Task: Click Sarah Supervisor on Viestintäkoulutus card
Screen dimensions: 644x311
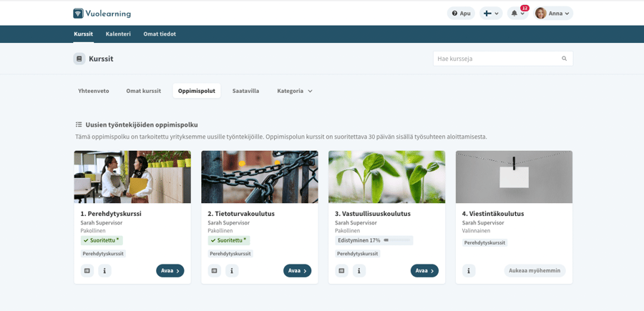Action: coord(484,223)
